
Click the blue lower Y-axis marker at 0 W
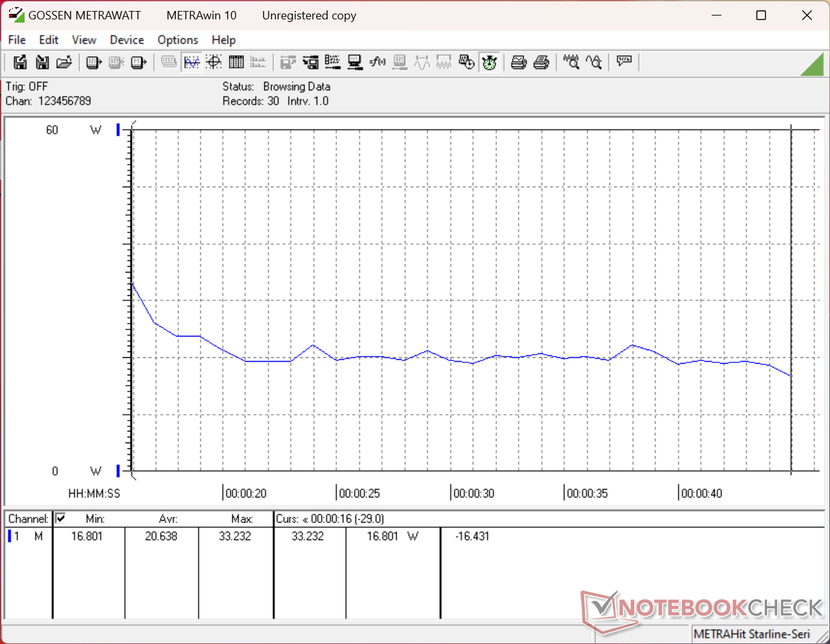coord(118,471)
